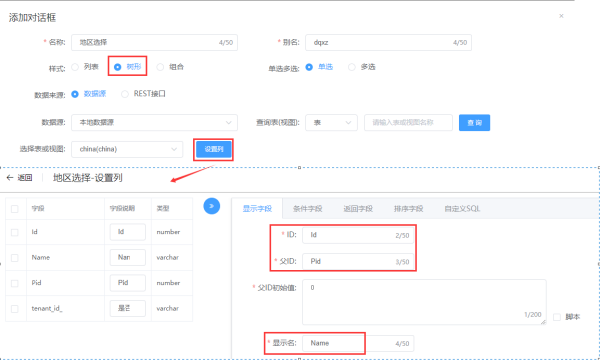
Task: Open the china(china) table dropdown
Action: click(x=127, y=149)
